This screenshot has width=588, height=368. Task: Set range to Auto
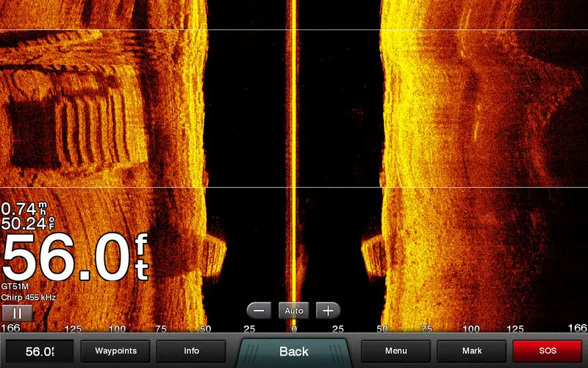[293, 311]
